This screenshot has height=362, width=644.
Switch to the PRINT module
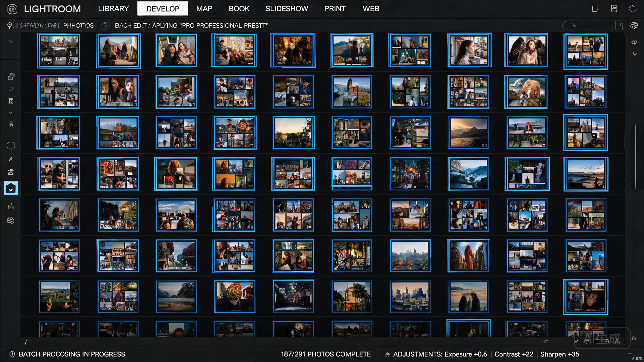tap(335, 9)
